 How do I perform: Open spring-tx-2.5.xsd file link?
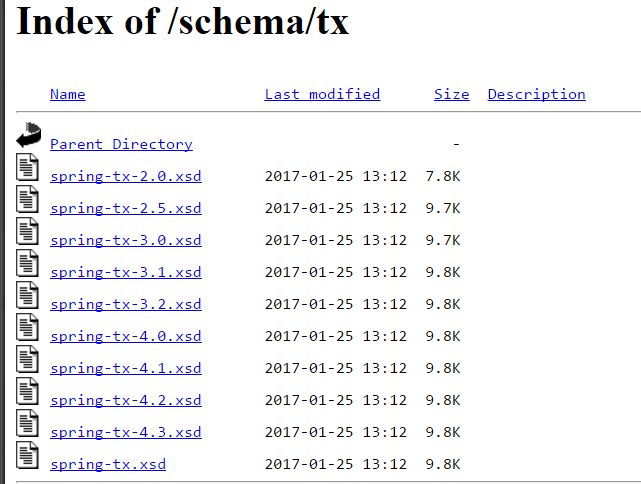(x=125, y=208)
